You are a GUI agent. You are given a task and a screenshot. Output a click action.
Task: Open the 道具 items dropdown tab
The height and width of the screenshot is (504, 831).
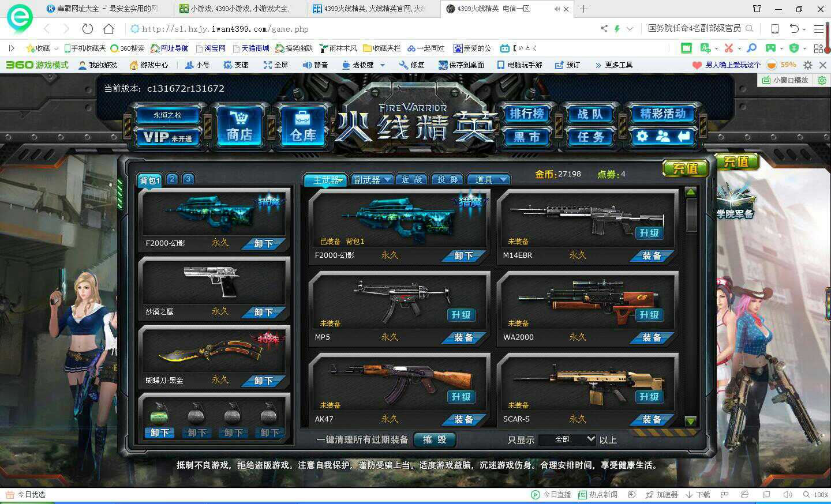[x=489, y=180]
